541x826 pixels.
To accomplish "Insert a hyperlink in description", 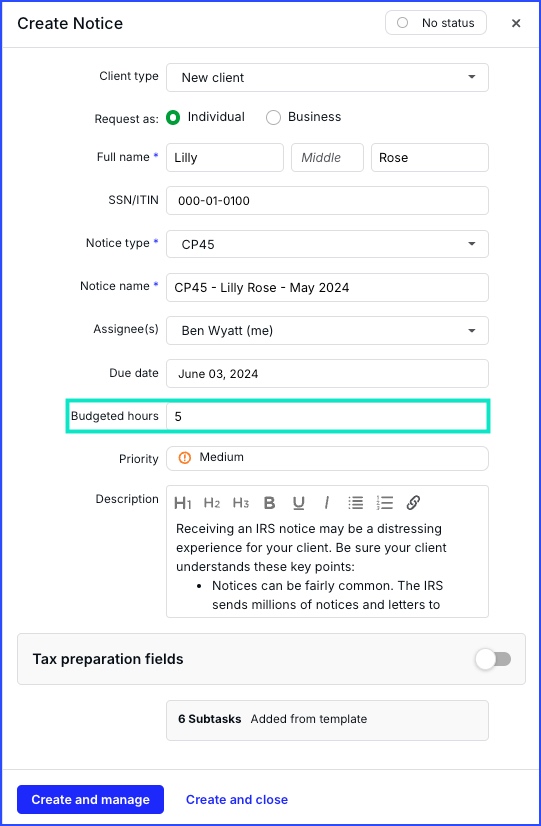I will point(414,503).
